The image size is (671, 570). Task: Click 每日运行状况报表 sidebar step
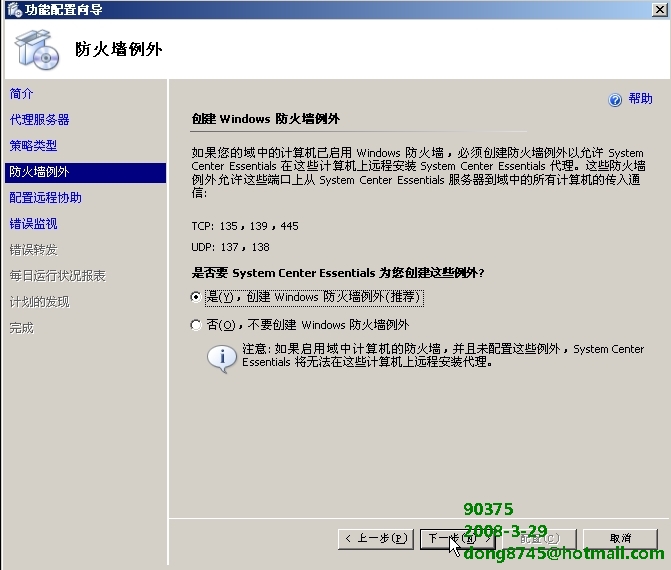pos(57,276)
